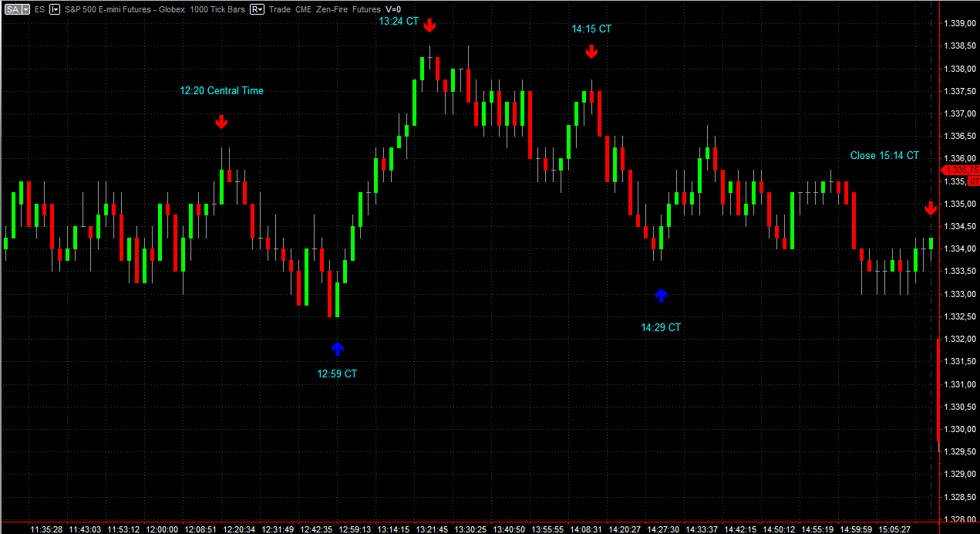Viewport: 980px width, 534px height.
Task: Open the instrument 'I' dropdown beside ES
Action: 56,9
